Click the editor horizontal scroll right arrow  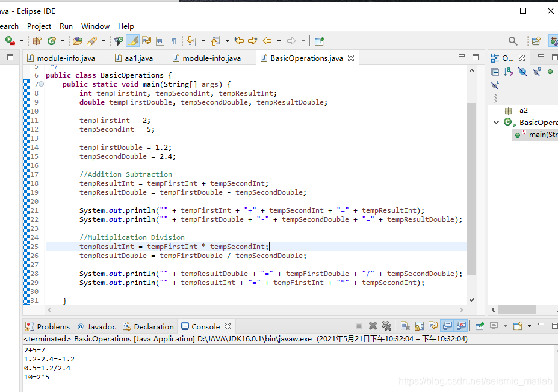[x=462, y=310]
